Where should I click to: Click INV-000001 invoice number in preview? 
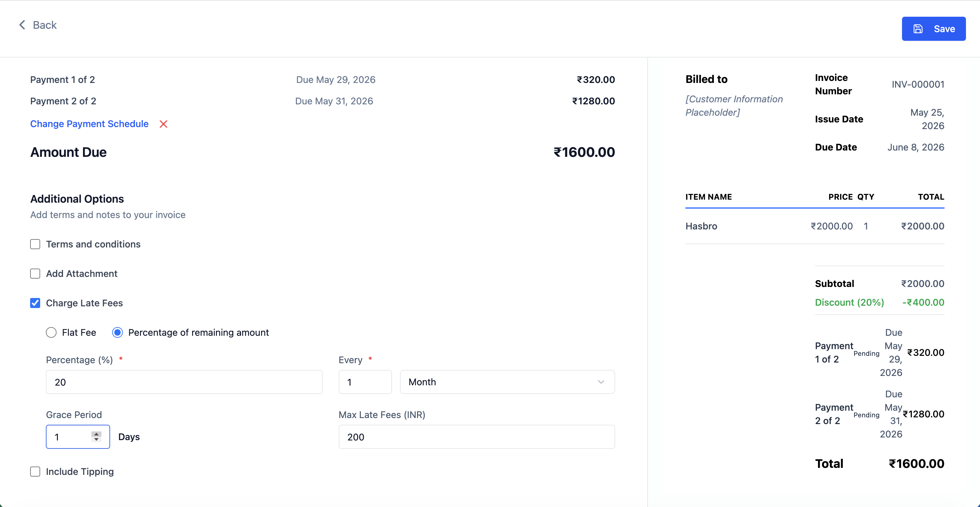point(918,84)
